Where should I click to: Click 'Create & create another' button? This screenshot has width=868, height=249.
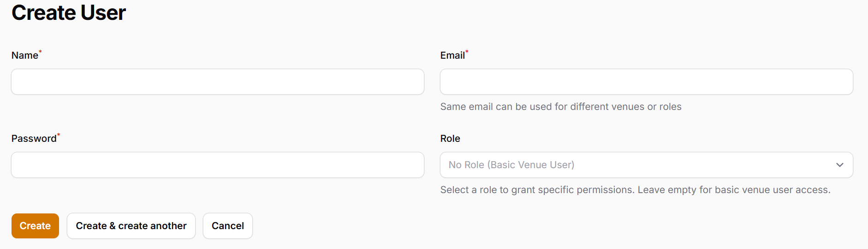point(131,226)
